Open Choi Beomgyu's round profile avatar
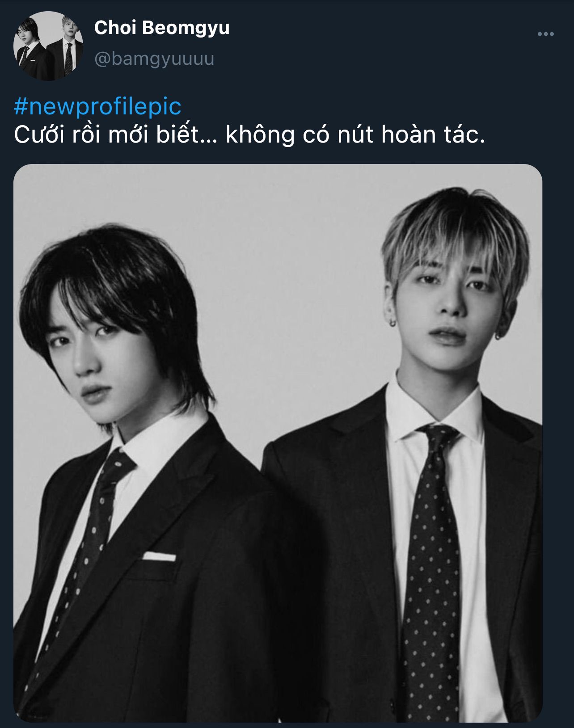This screenshot has height=728, width=574. 48,46
